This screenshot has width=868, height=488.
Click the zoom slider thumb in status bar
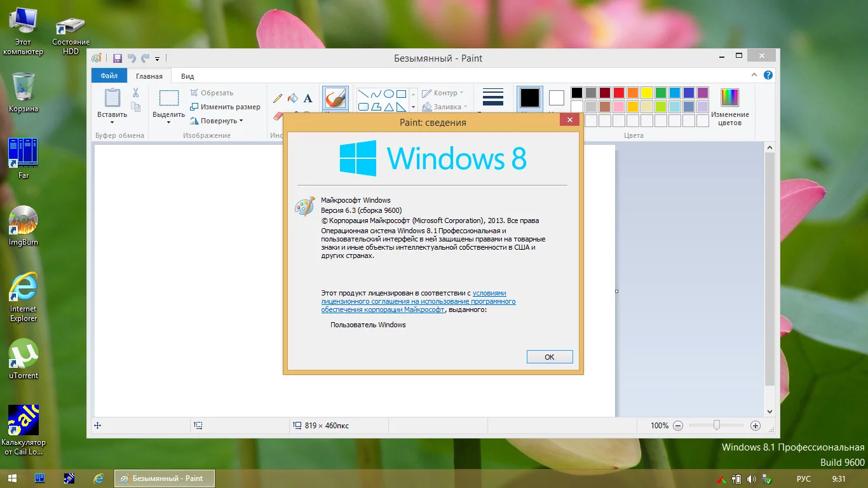tap(717, 426)
